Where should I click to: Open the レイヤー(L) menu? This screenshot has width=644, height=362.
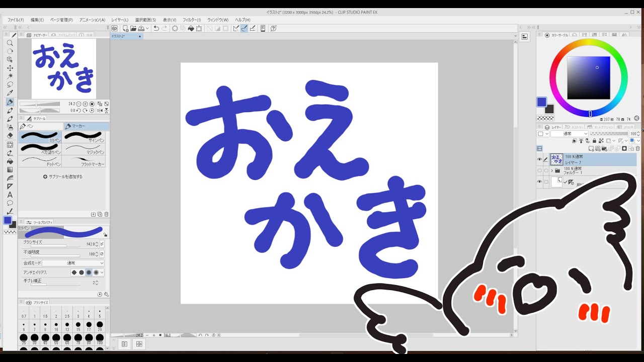click(x=120, y=20)
